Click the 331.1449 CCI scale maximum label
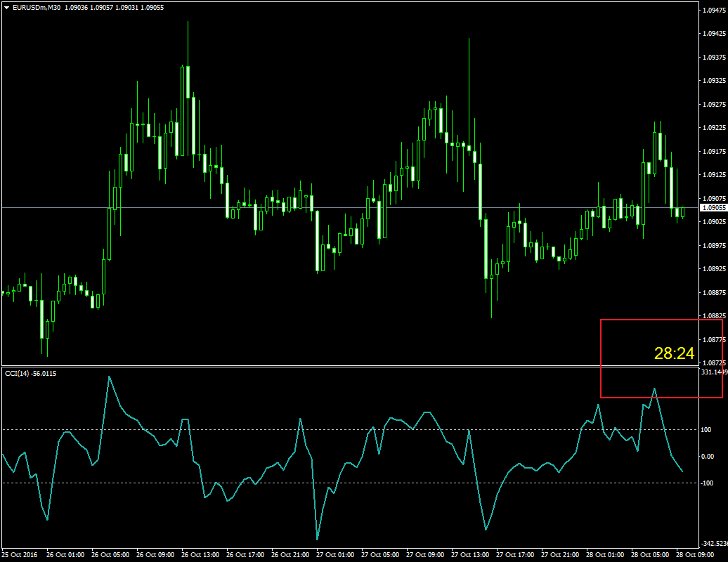The height and width of the screenshot is (562, 728). pos(713,372)
